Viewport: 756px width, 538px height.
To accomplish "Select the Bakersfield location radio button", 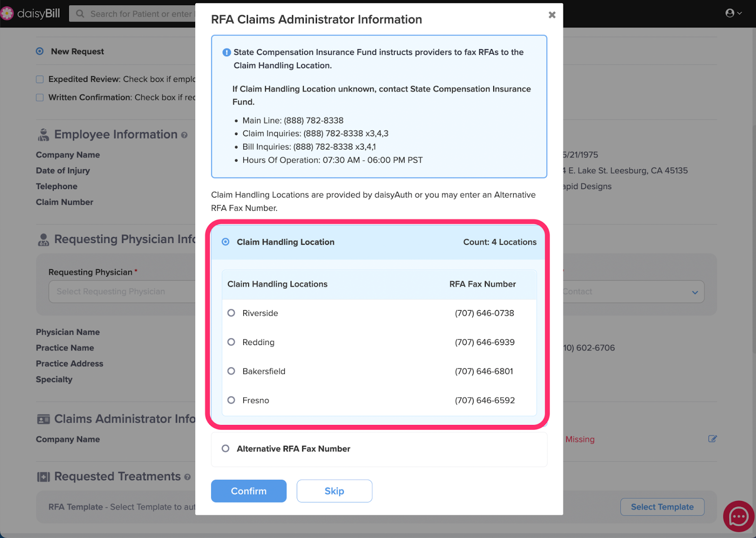I will click(x=231, y=371).
